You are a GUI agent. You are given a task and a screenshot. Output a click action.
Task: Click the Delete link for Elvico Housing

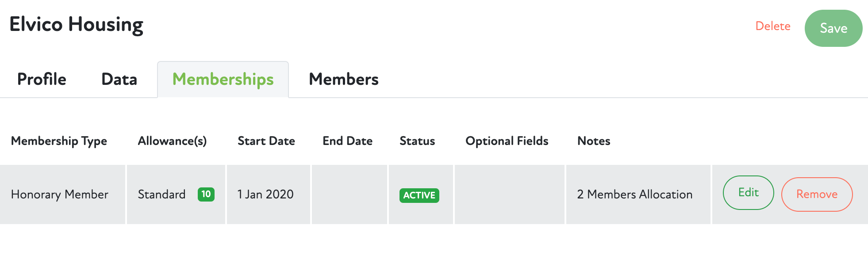click(772, 27)
